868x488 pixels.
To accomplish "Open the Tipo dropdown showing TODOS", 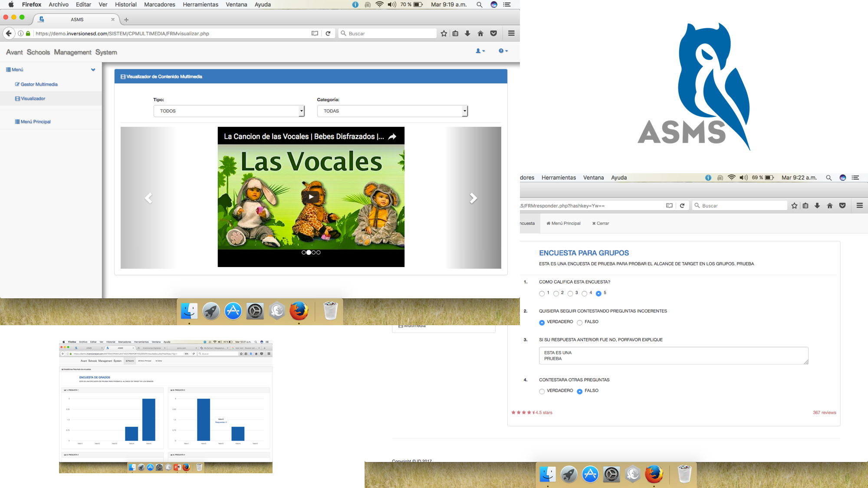I will point(229,111).
